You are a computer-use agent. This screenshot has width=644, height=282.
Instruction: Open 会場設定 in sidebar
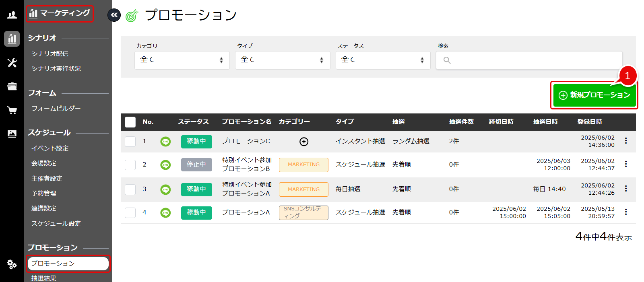(44, 163)
